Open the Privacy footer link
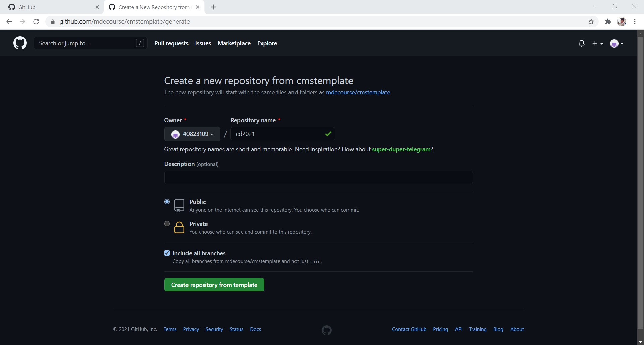The image size is (644, 345). 191,329
